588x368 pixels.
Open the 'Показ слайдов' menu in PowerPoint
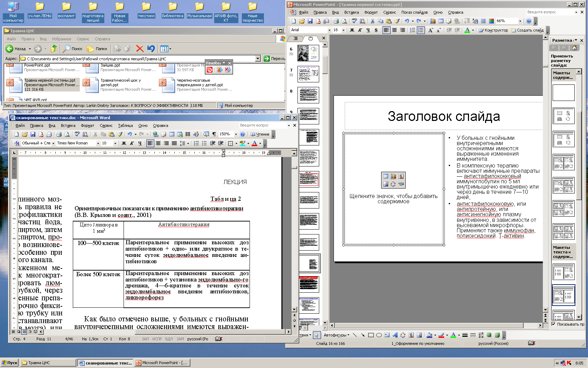[414, 12]
